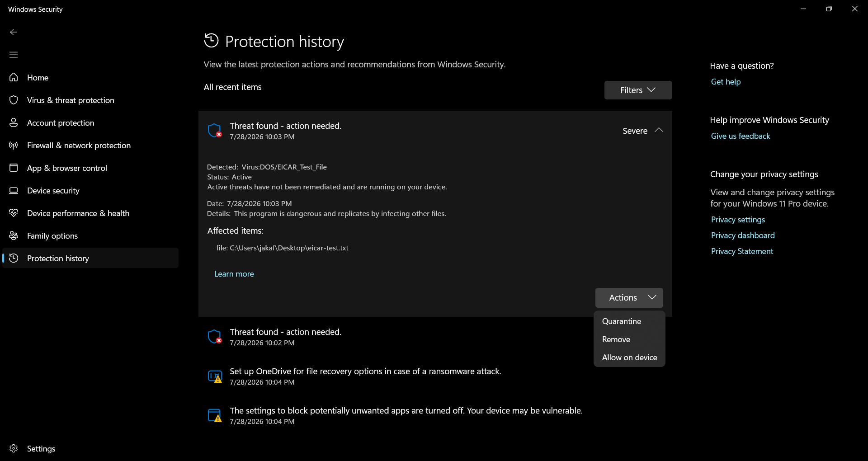This screenshot has height=461, width=868.
Task: Click the Learn more link
Action: (234, 274)
